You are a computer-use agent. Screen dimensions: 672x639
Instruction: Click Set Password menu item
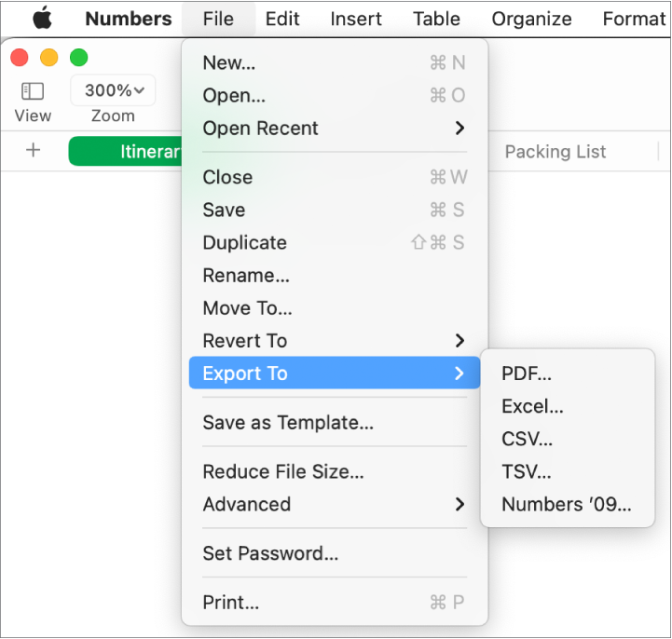270,553
